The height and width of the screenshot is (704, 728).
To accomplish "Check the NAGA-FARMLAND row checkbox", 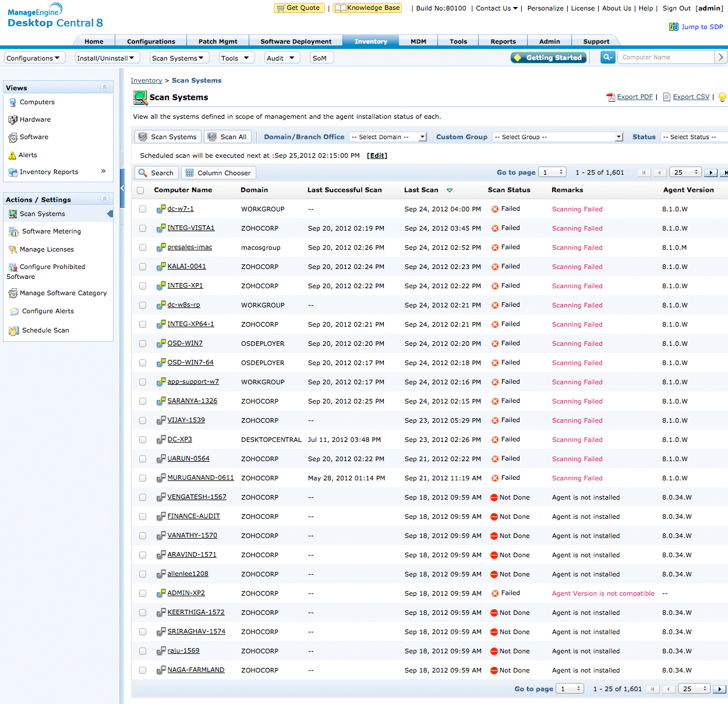I will point(143,670).
